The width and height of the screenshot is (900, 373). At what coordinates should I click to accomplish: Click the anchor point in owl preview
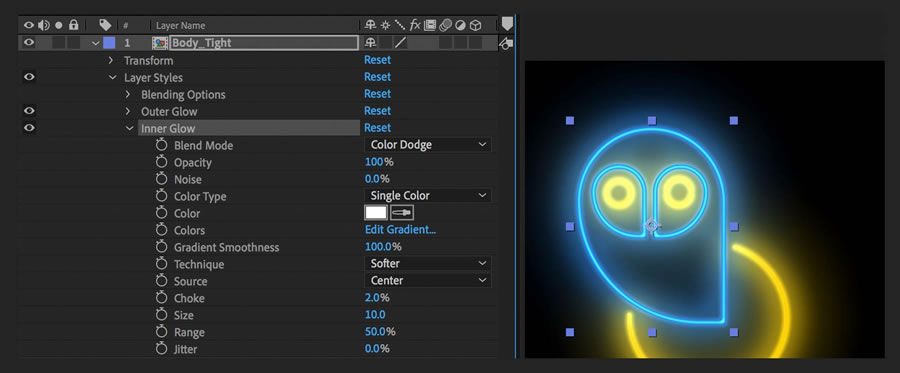(651, 226)
